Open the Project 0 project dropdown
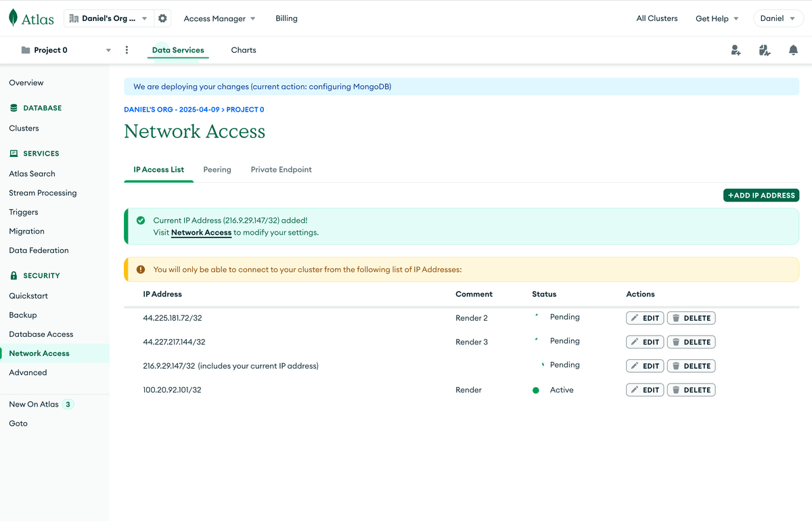Viewport: 812px width, 521px height. click(108, 50)
